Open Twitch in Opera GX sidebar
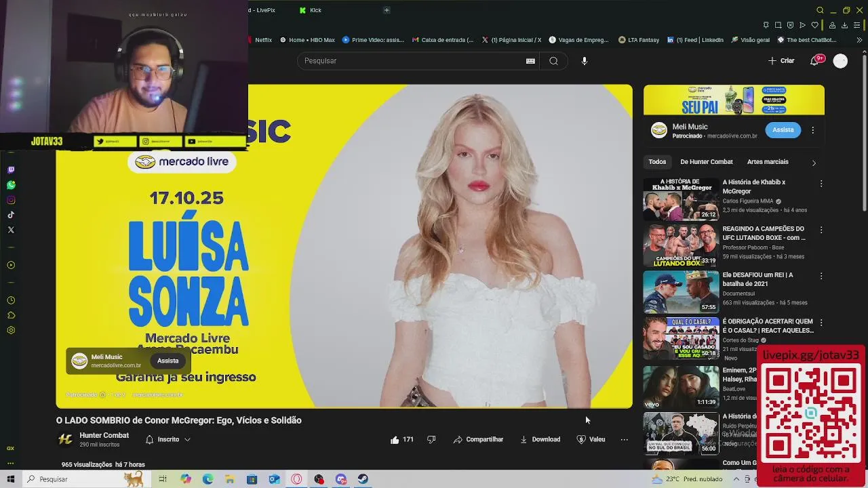 11,170
